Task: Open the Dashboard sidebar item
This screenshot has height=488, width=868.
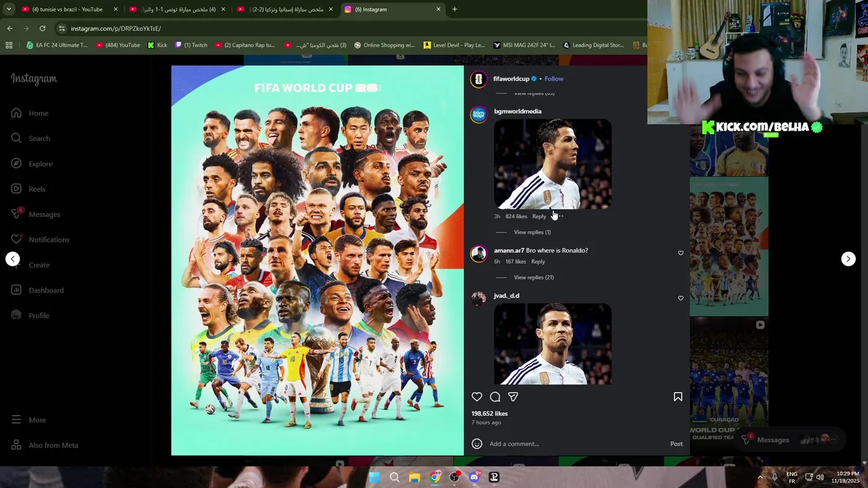Action: coord(38,290)
